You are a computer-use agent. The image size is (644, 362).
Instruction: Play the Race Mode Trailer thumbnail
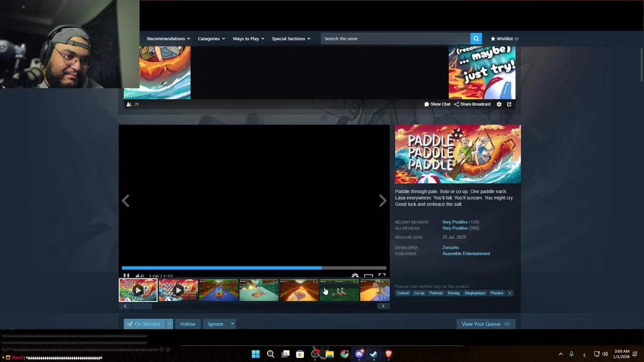(138, 291)
